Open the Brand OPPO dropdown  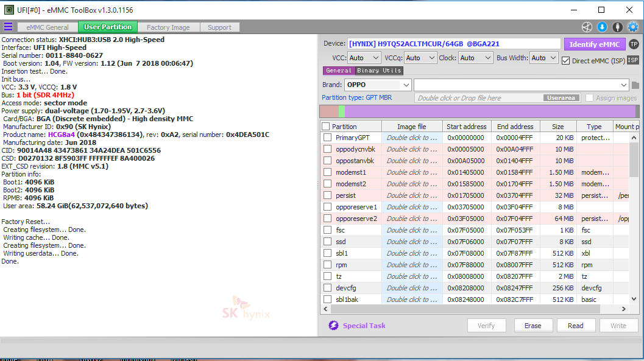[x=378, y=85]
